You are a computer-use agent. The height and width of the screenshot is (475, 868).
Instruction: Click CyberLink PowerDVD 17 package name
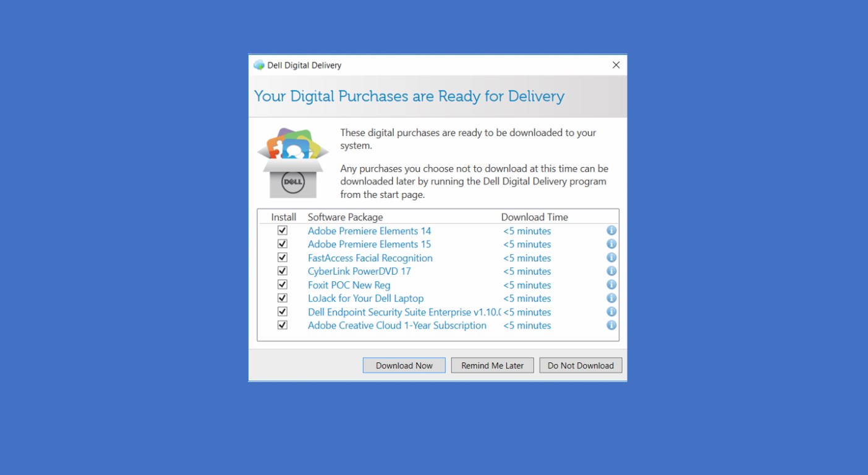[359, 272]
